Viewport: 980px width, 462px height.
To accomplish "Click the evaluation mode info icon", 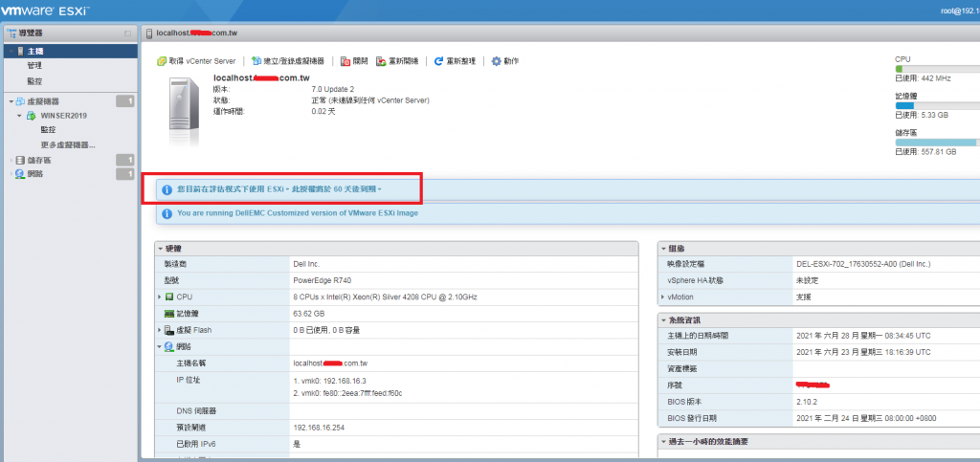I will pos(167,189).
